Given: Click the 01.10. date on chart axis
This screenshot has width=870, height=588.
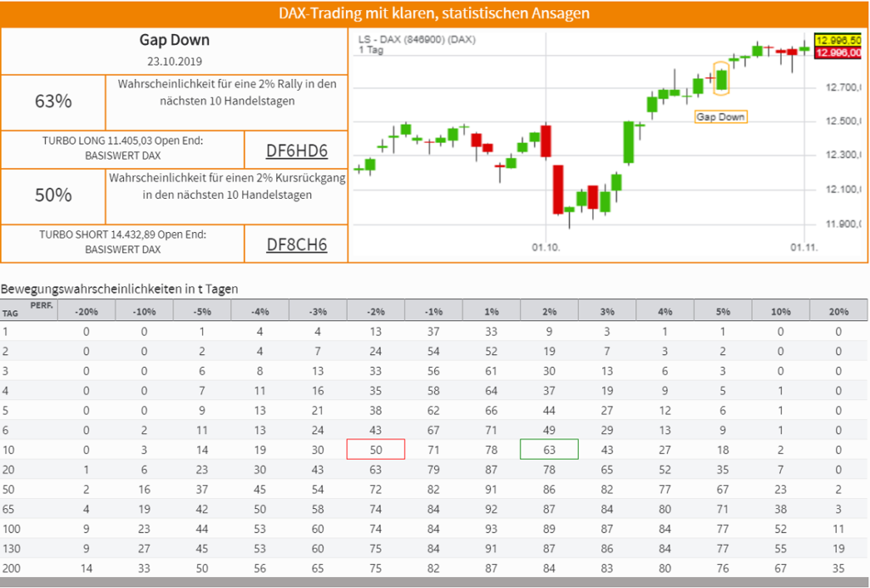Looking at the screenshot, I should pos(546,247).
